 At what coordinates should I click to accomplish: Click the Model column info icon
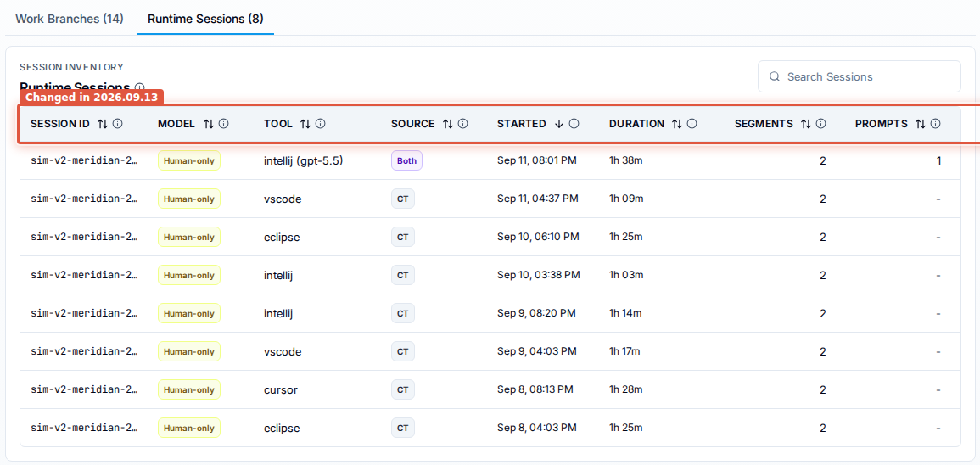pyautogui.click(x=224, y=124)
